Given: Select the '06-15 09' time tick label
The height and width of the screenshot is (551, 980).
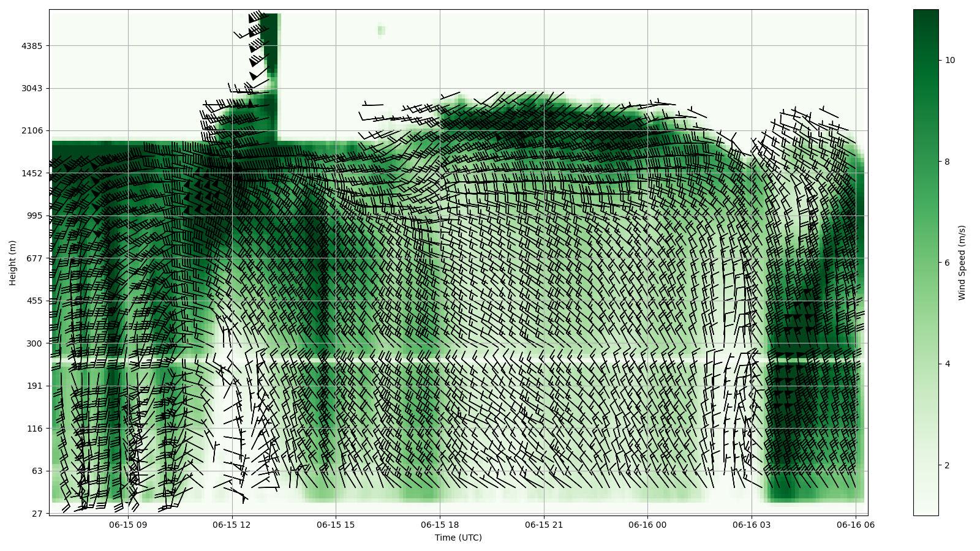Looking at the screenshot, I should click(x=128, y=525).
